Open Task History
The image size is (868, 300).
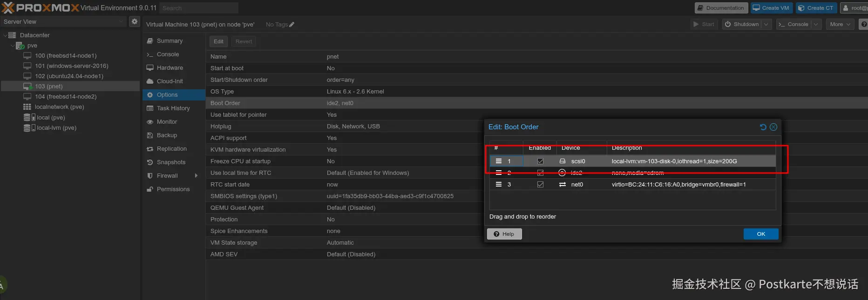pyautogui.click(x=174, y=108)
